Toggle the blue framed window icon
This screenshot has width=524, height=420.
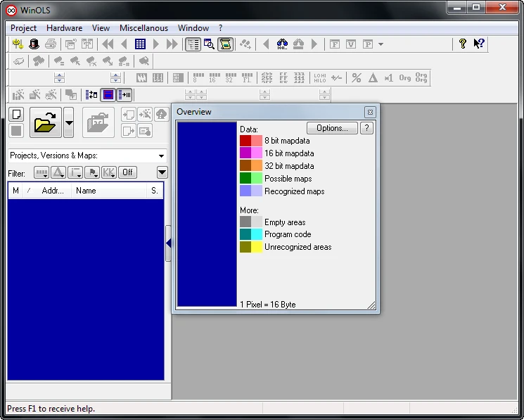(108, 95)
